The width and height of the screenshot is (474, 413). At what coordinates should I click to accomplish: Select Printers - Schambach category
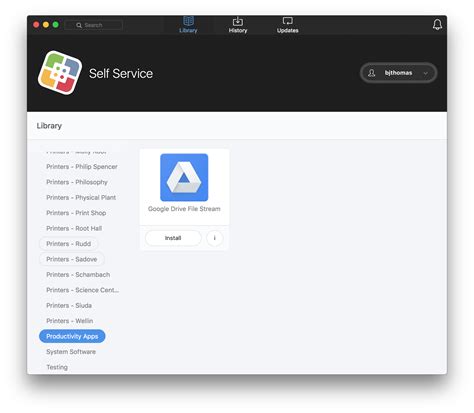(78, 275)
